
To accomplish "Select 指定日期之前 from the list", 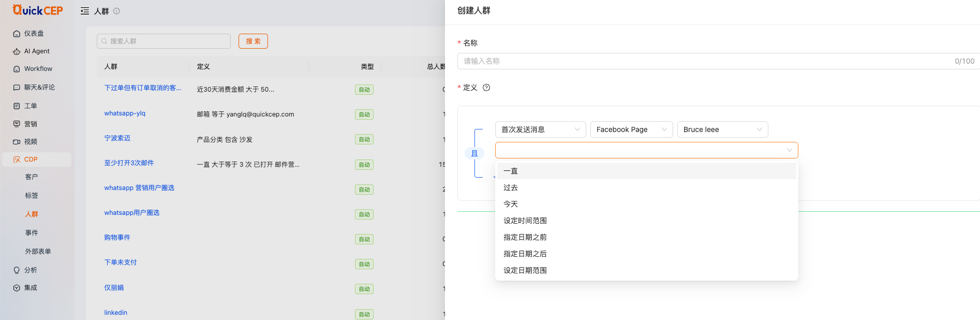I will coord(525,237).
